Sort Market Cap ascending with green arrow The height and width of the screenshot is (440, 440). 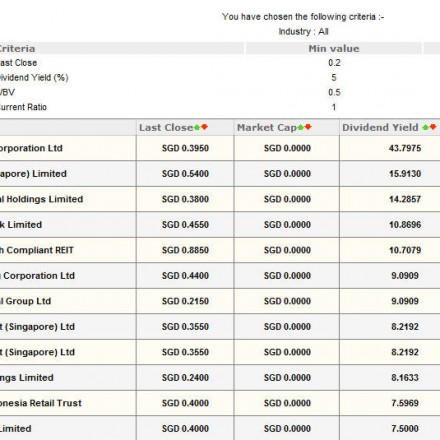[301, 127]
